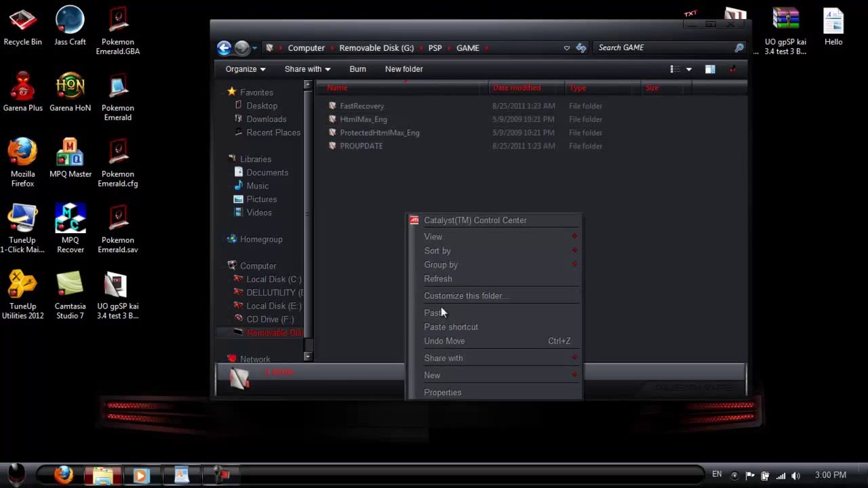The image size is (868, 488).
Task: Click the network signal icon in the tray
Action: (781, 475)
